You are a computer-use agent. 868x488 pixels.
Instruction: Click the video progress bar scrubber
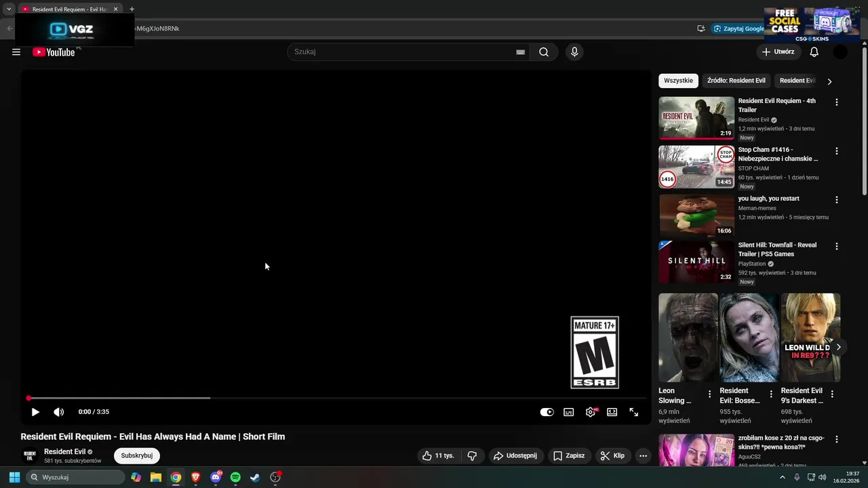tap(28, 399)
